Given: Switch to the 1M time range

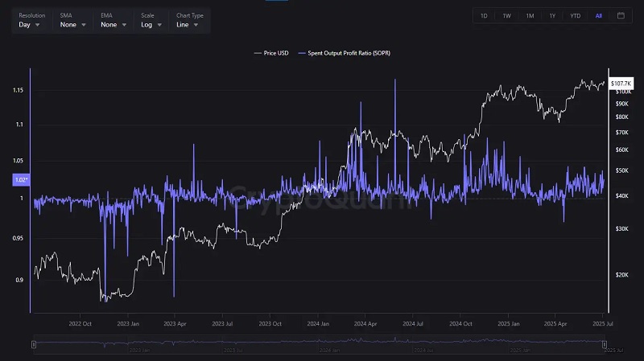Looking at the screenshot, I should 530,15.
